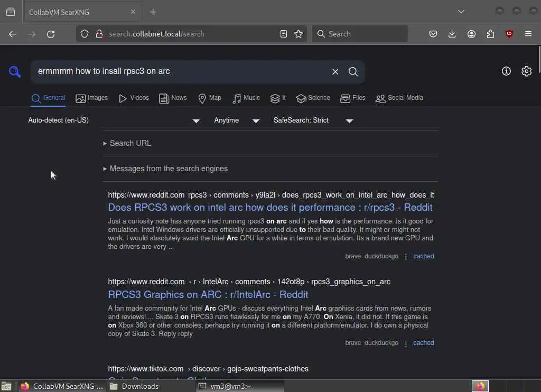Clear the search query with the X icon
This screenshot has height=392, width=541.
click(x=335, y=71)
